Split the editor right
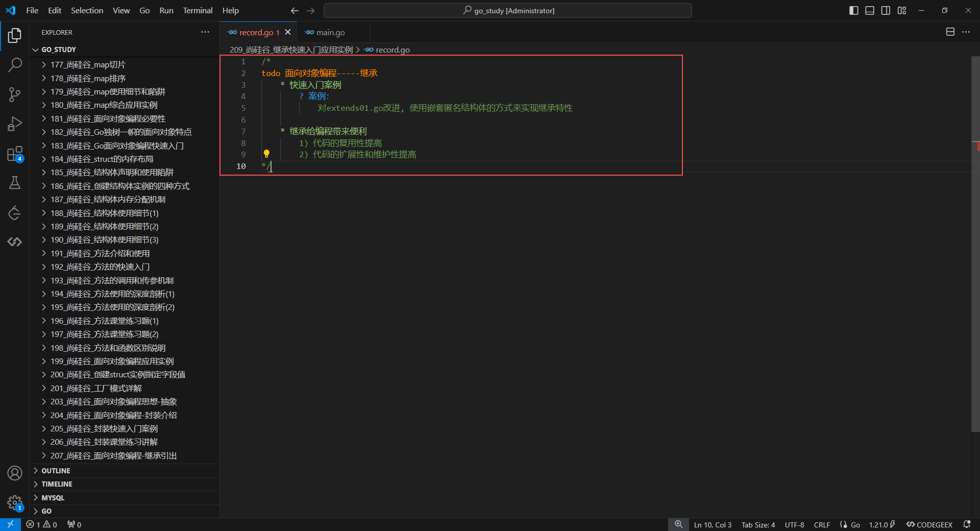Screen dimensions: 980x531 click(950, 32)
